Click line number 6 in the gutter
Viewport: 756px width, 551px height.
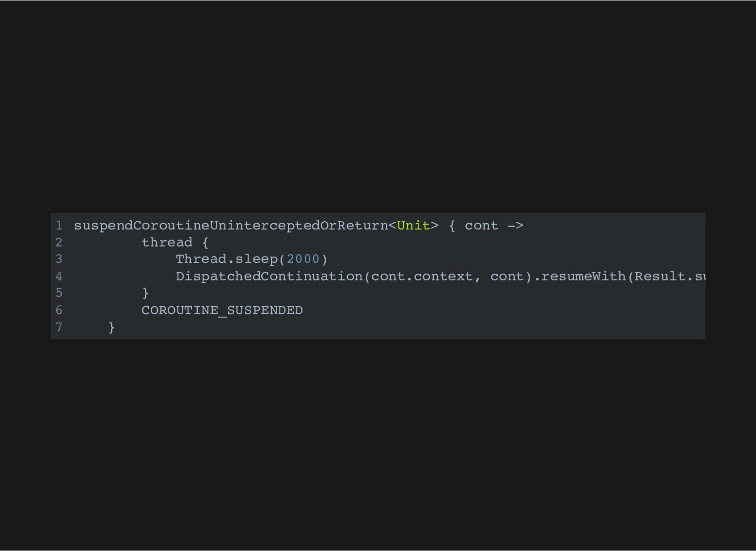[x=59, y=310]
